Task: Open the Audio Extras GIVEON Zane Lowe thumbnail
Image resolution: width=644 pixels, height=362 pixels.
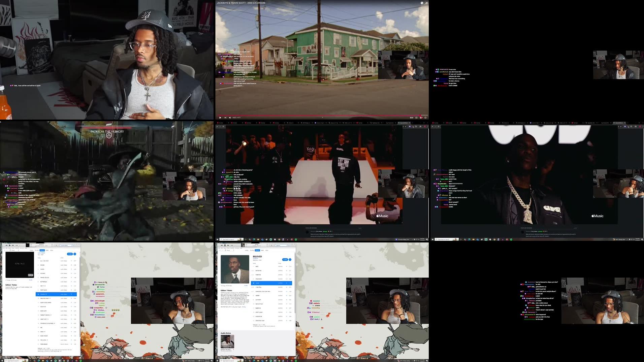Action: (x=227, y=341)
